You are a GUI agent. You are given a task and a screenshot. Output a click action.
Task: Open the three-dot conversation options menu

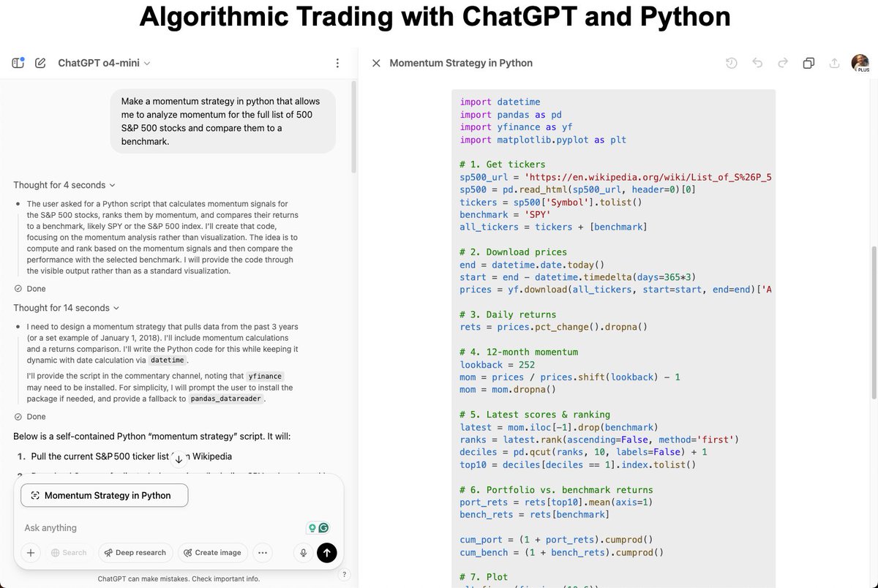point(337,64)
